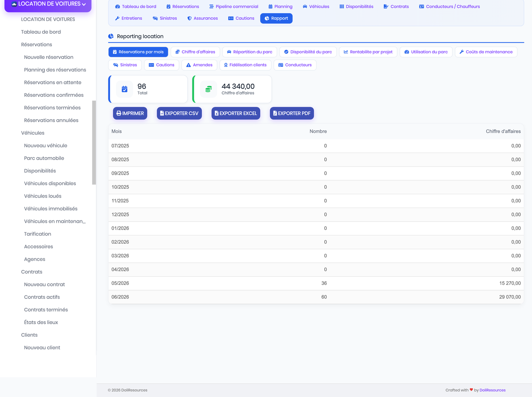The height and width of the screenshot is (397, 532).
Task: Switch to Utilisation du parc report
Action: (426, 52)
